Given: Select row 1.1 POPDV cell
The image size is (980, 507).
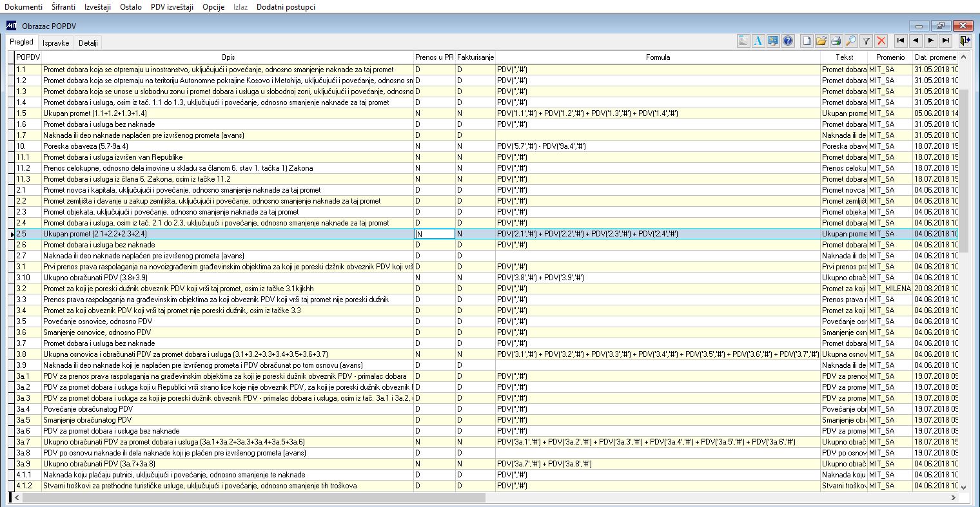Looking at the screenshot, I should pyautogui.click(x=28, y=69).
